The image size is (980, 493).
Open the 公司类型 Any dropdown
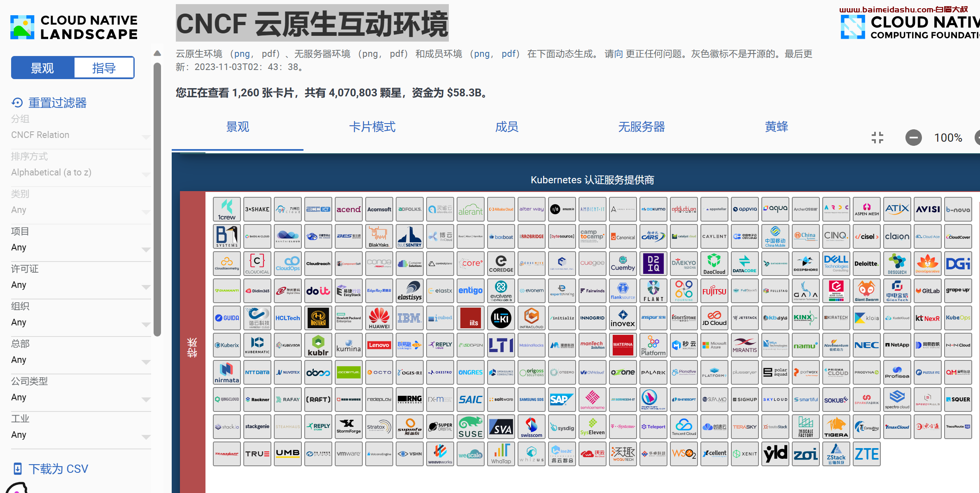click(x=81, y=397)
